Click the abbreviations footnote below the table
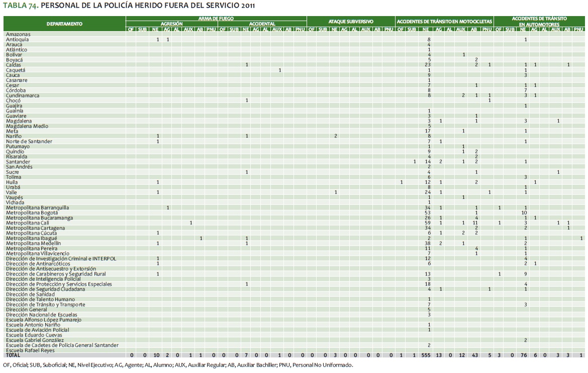The width and height of the screenshot is (588, 373). tap(178, 365)
